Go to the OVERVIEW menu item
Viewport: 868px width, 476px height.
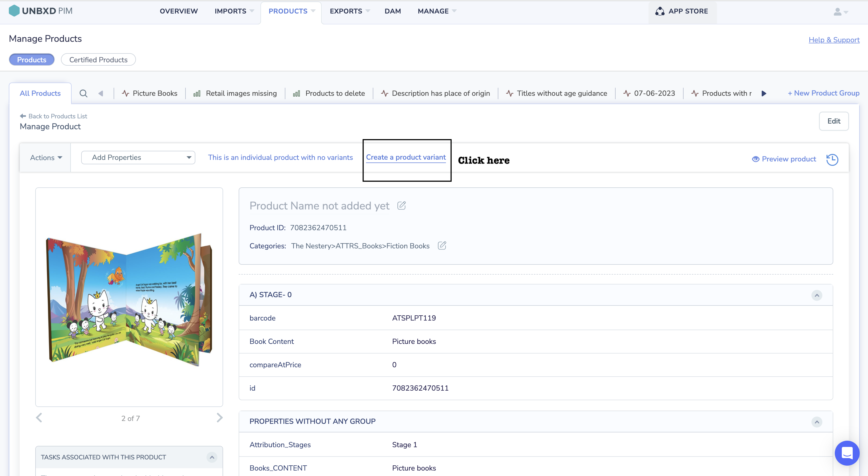178,11
